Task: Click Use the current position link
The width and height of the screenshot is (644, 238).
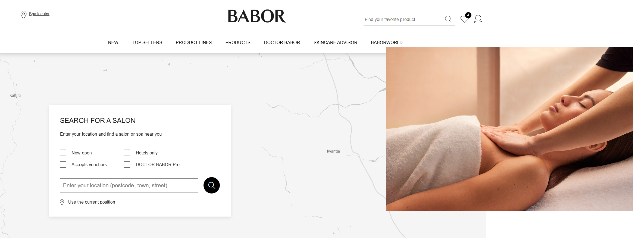Action: click(92, 202)
